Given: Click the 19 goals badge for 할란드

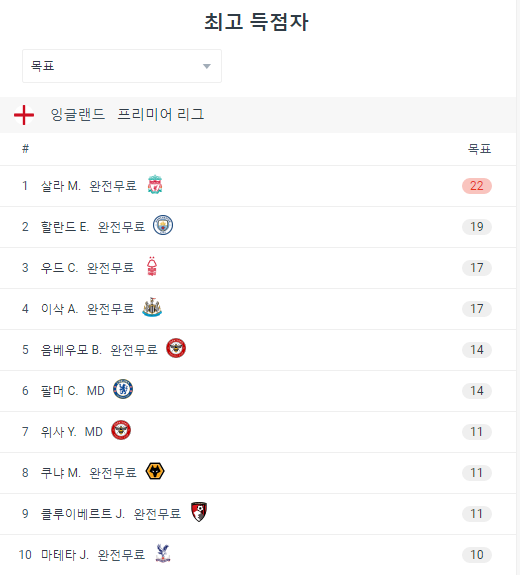Looking at the screenshot, I should (477, 227).
